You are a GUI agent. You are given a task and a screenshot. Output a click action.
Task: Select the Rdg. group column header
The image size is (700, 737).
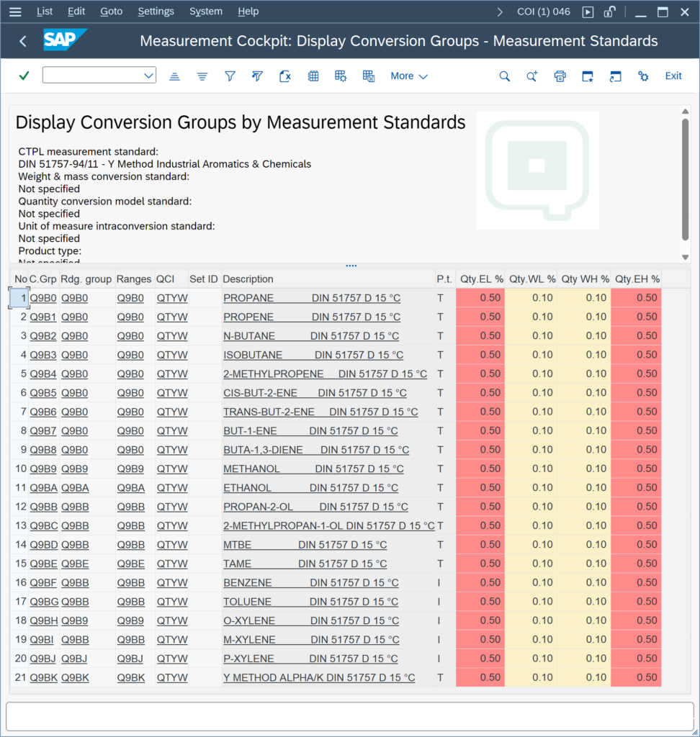[x=86, y=279]
